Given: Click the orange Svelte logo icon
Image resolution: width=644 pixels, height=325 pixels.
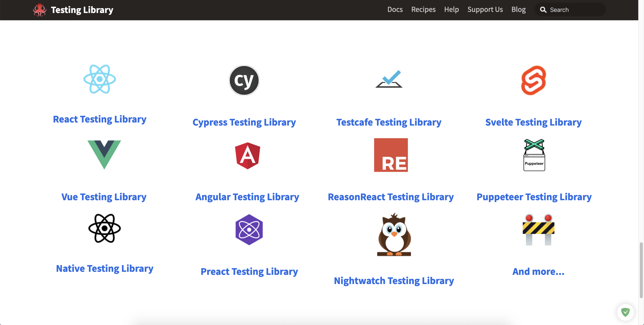Looking at the screenshot, I should (533, 80).
